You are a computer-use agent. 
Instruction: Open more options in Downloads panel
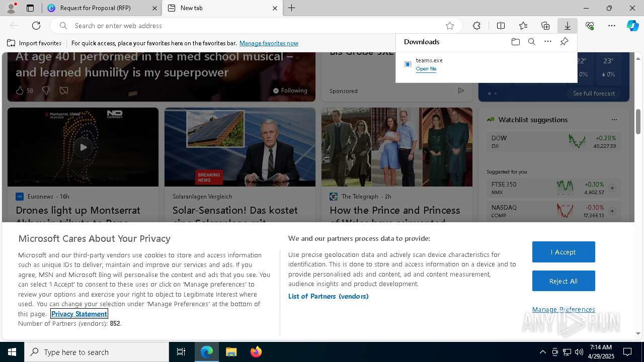[548, 42]
